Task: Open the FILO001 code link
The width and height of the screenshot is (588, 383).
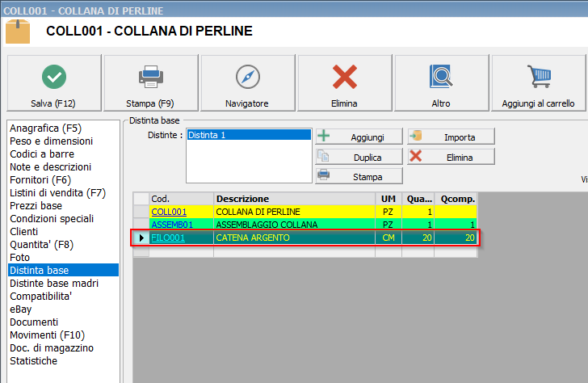Action: point(168,238)
